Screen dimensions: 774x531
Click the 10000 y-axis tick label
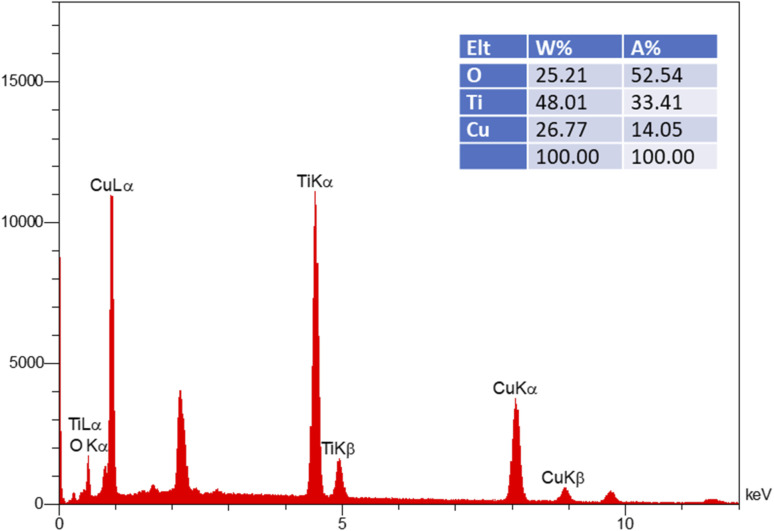point(22,222)
